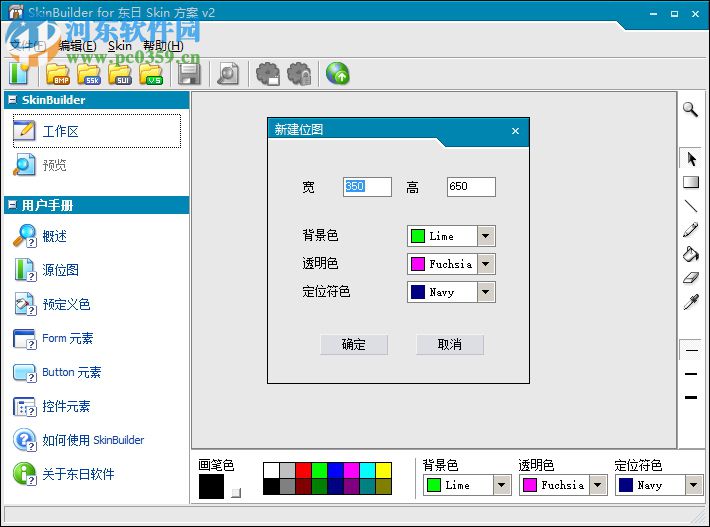Open 源位图 help topic
This screenshot has height=527, width=710.
click(46, 270)
